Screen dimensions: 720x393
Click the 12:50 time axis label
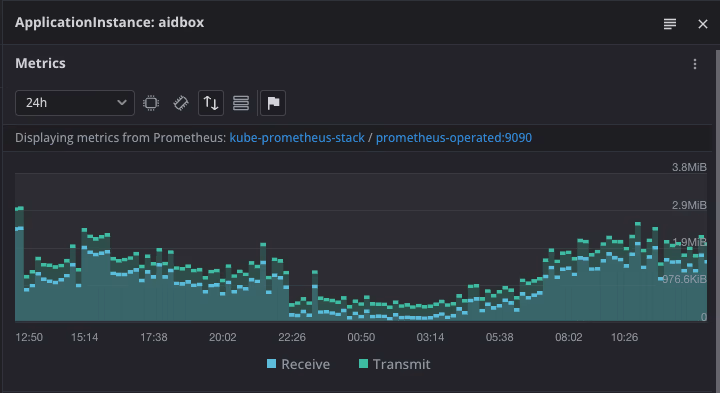(29, 337)
